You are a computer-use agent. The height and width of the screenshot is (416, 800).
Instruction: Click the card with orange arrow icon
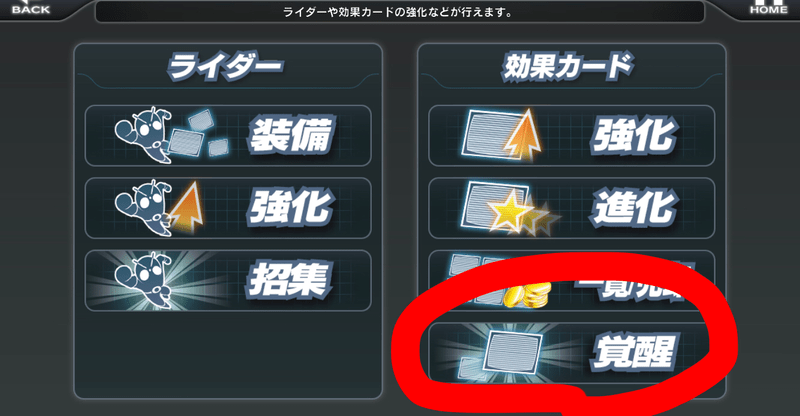[502, 135]
